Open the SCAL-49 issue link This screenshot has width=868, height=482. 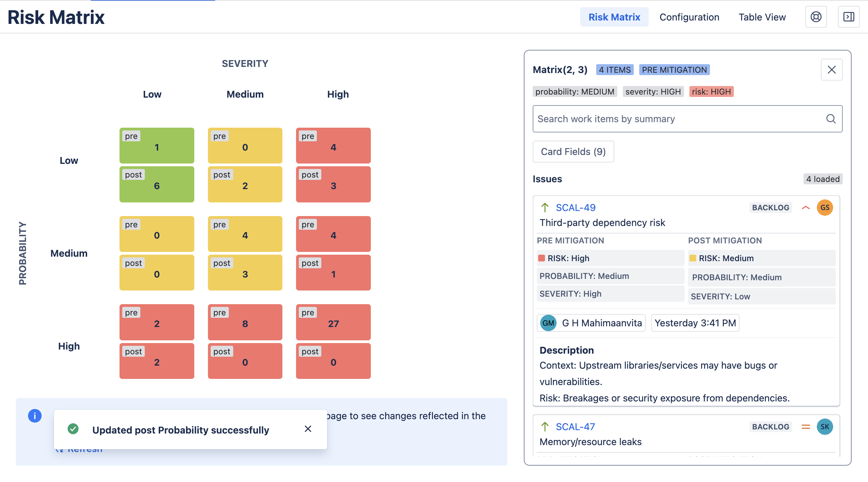575,208
